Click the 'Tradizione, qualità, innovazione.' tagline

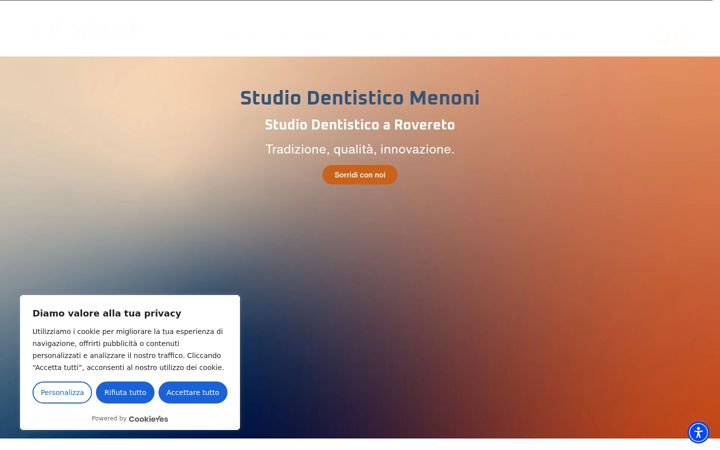coord(360,149)
